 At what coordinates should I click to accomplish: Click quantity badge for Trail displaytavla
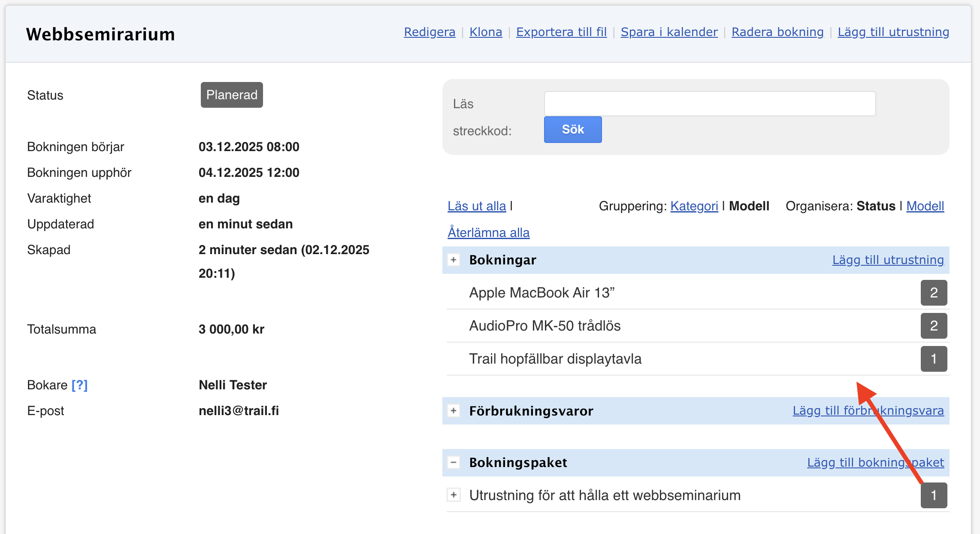pos(934,359)
